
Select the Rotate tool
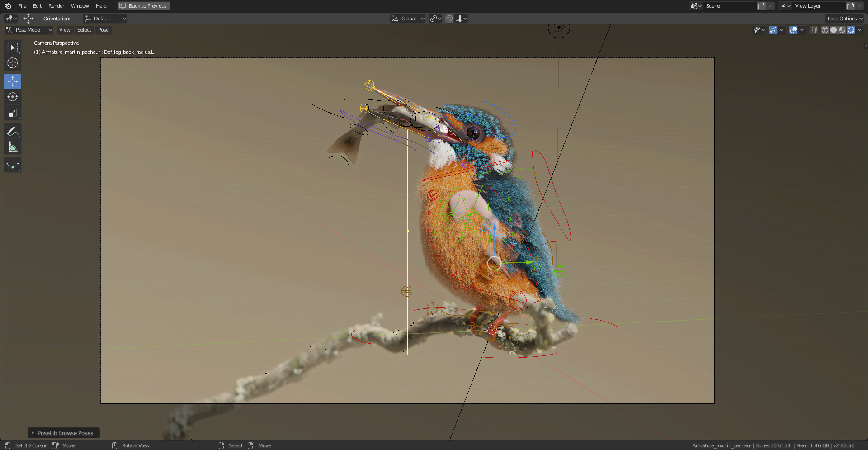(x=13, y=97)
